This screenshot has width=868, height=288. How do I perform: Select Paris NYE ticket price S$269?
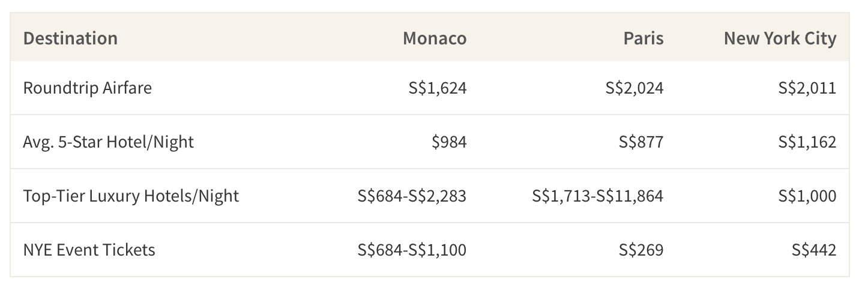tap(641, 250)
